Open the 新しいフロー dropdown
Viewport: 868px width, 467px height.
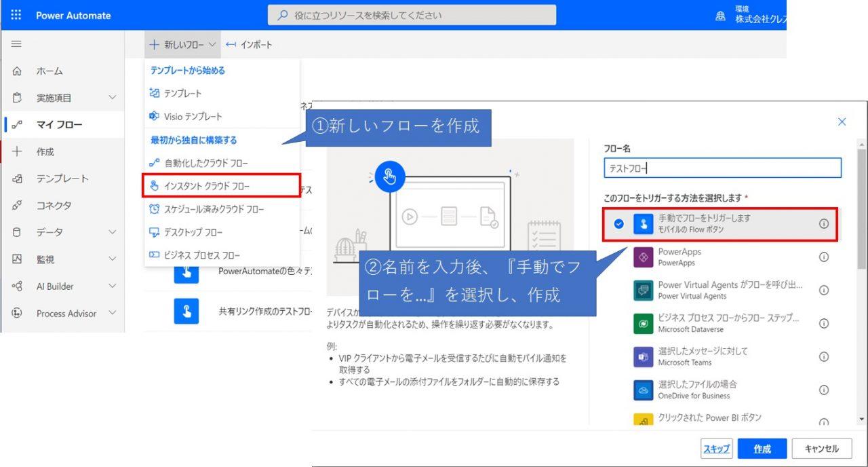(x=182, y=45)
